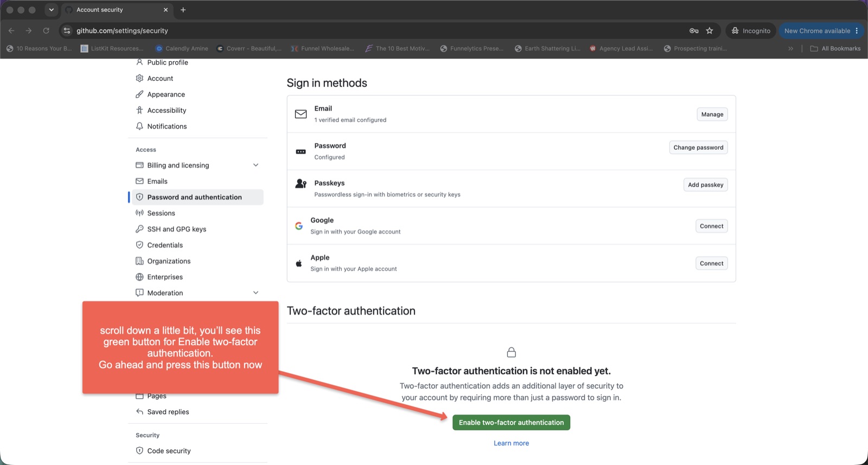
Task: Click the browser back arrow
Action: (x=11, y=31)
